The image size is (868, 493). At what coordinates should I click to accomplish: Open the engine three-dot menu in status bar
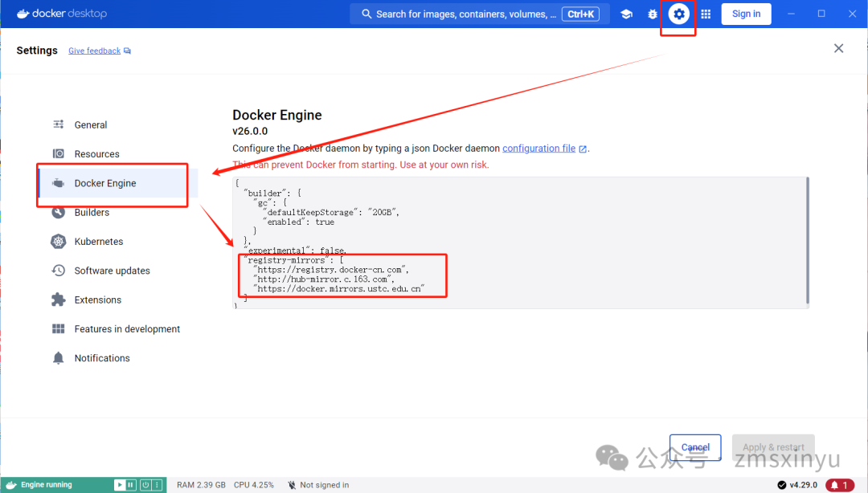click(158, 485)
